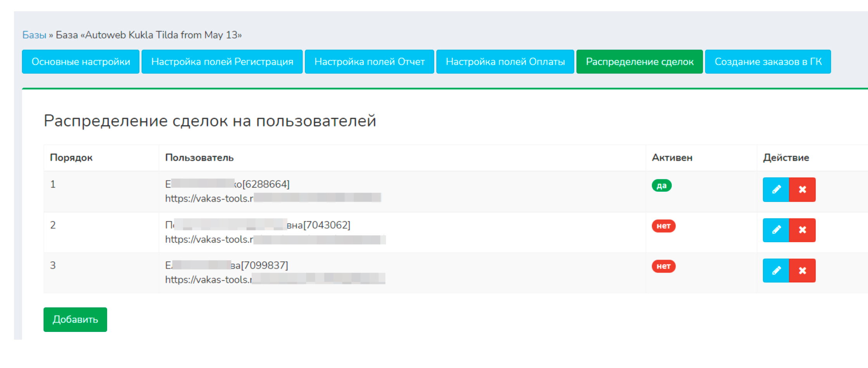
Task: Edit the user in row 1
Action: click(x=776, y=189)
